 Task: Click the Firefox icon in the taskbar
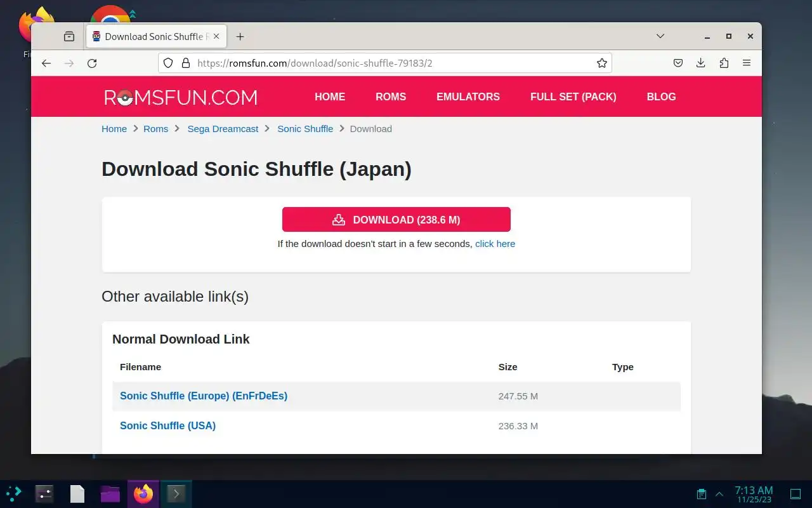click(x=143, y=493)
